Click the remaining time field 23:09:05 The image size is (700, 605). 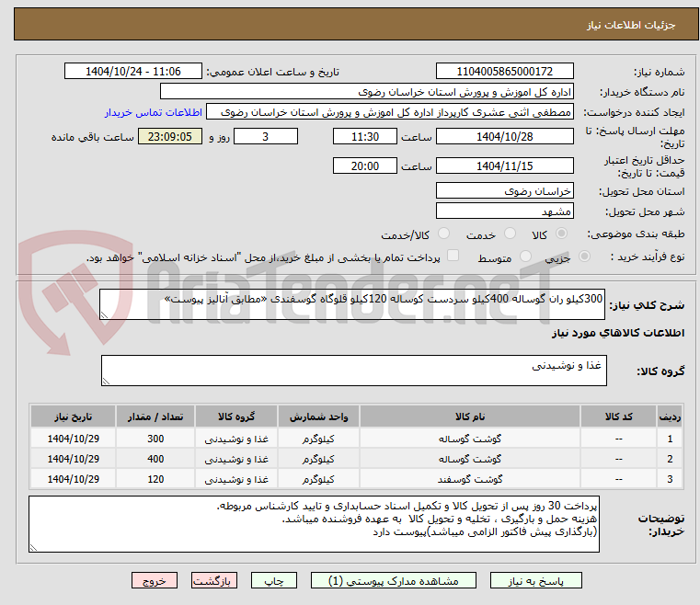coord(169,136)
